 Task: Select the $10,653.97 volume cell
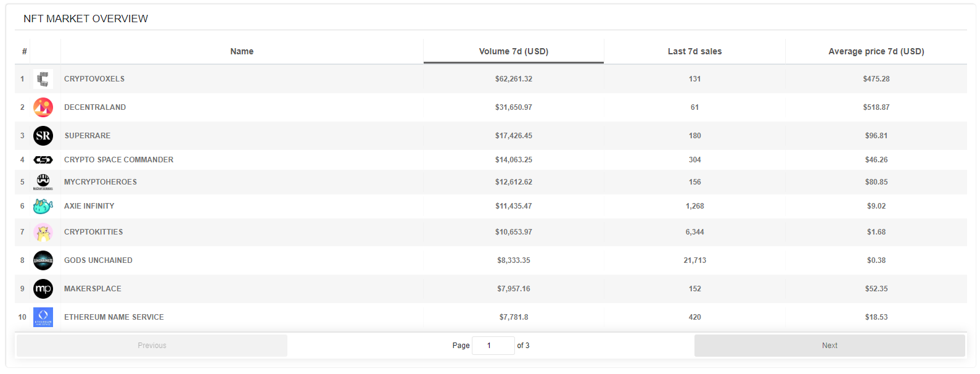pyautogui.click(x=514, y=232)
